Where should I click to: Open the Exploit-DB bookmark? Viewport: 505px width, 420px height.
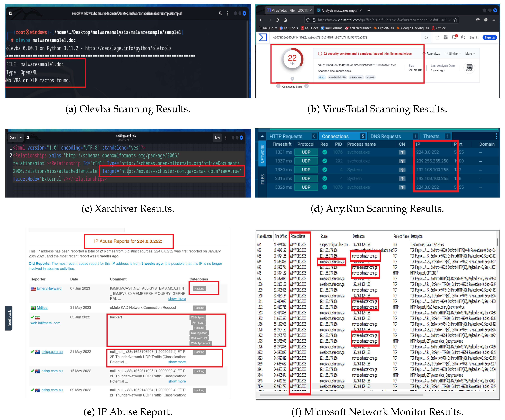click(x=384, y=28)
